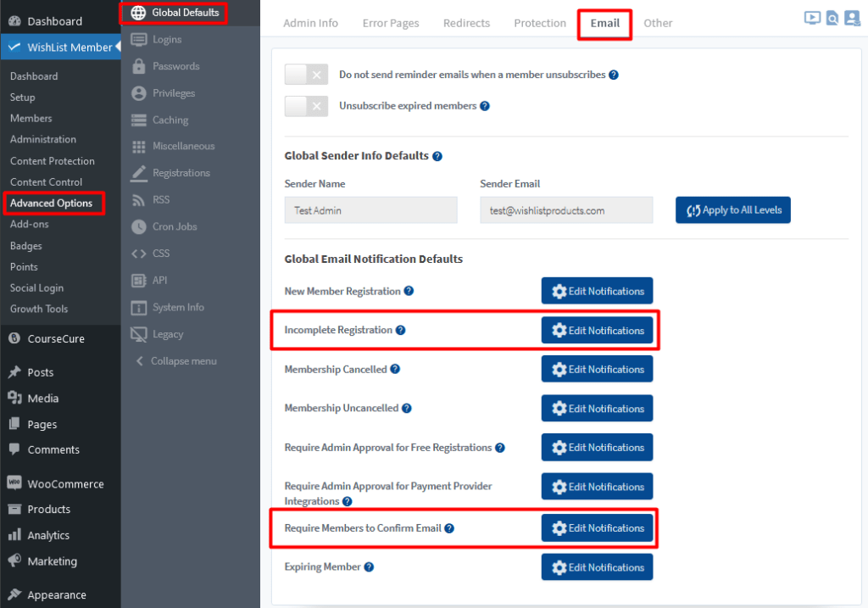The height and width of the screenshot is (608, 868).
Task: Switch to the Other tab
Action: pyautogui.click(x=658, y=23)
